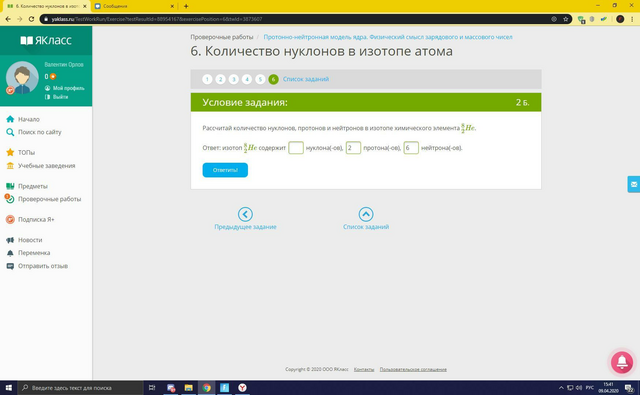
Task: Click the blue envelope message tab
Action: [x=633, y=184]
